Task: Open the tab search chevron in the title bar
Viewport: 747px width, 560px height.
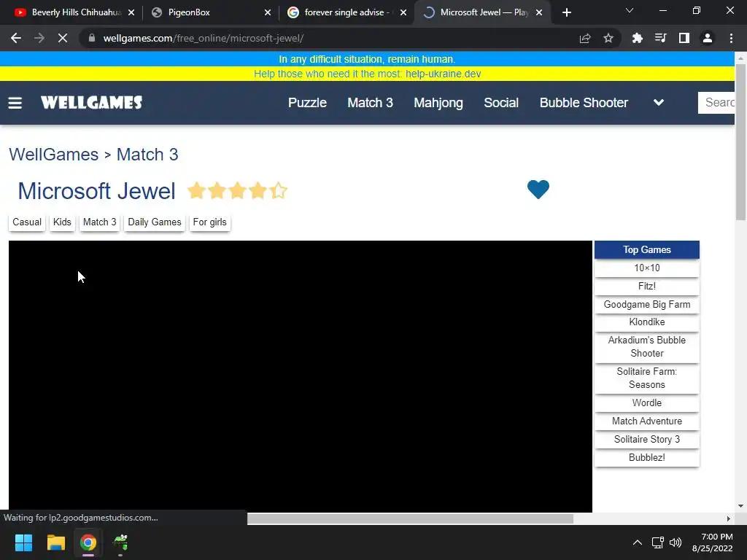Action: 630,10
